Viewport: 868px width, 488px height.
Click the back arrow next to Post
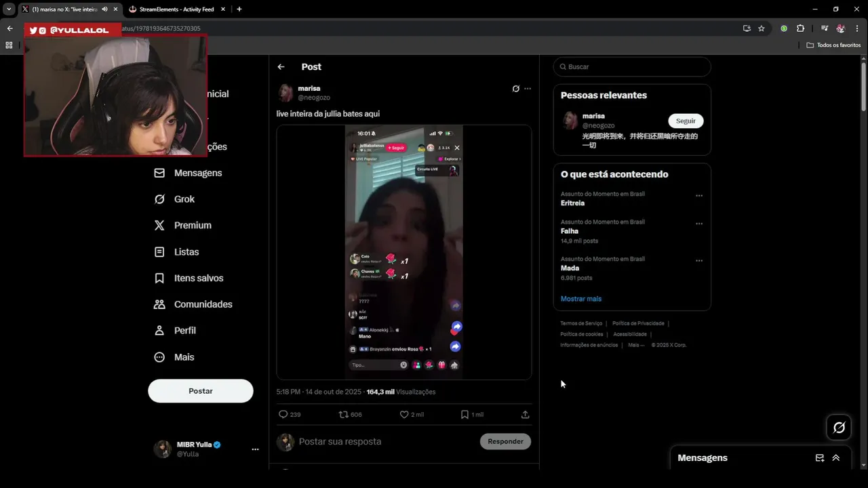point(281,66)
